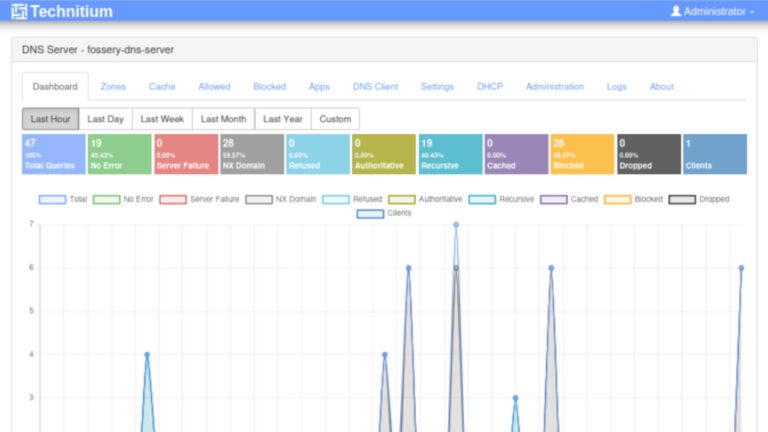Toggle the NX Domain legend series
This screenshot has width=768, height=432.
coord(281,199)
